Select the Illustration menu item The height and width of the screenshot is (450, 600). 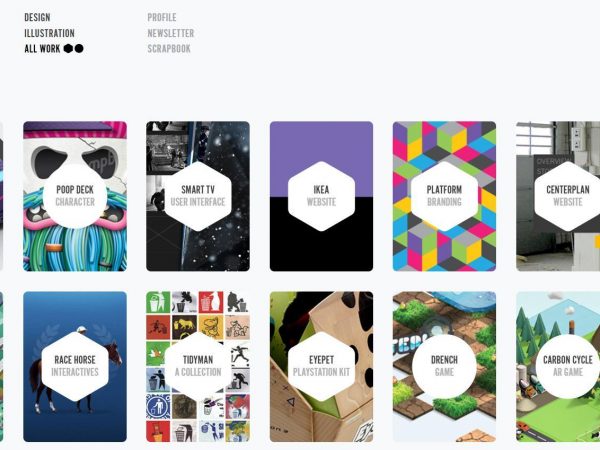coord(49,33)
